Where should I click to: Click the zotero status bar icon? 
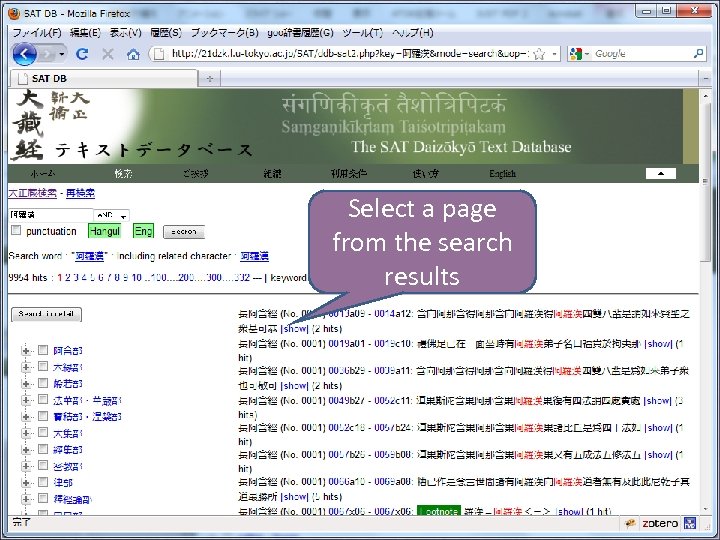660,523
